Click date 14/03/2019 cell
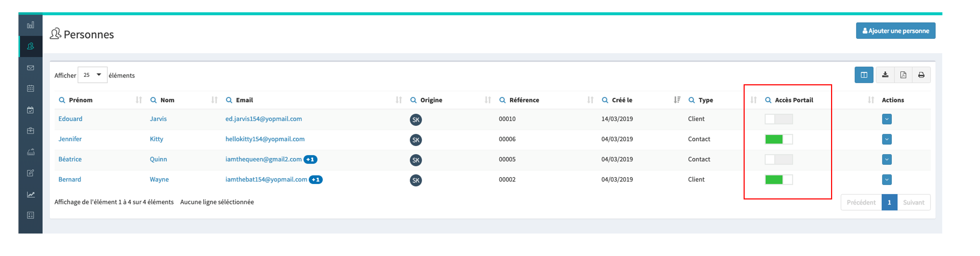Viewport: 980px width, 256px height. tap(617, 119)
